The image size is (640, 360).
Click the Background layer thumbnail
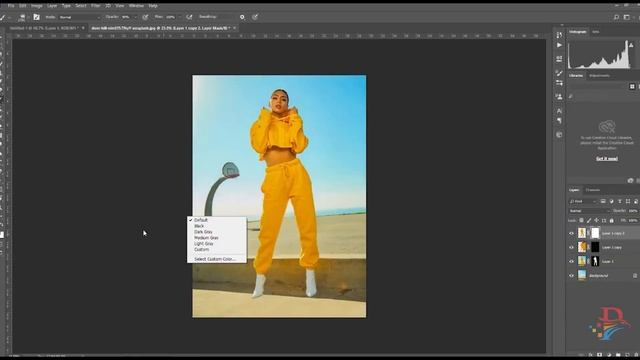click(582, 276)
